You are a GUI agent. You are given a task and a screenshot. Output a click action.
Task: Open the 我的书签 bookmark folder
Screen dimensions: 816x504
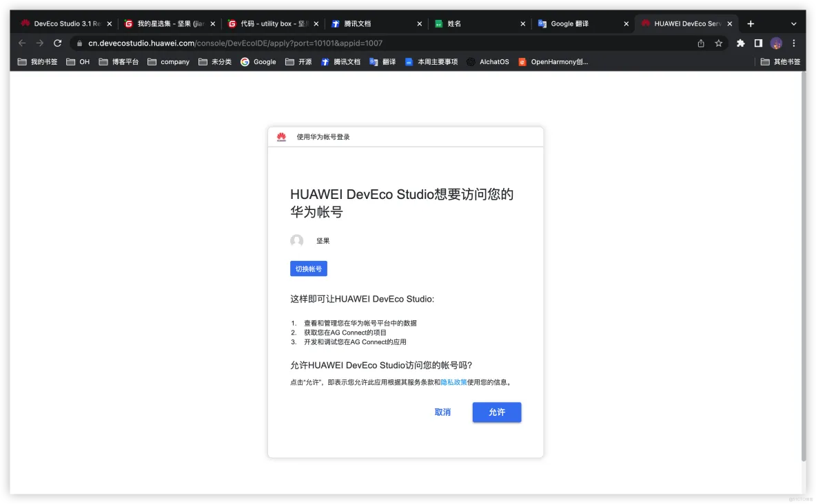tap(37, 62)
